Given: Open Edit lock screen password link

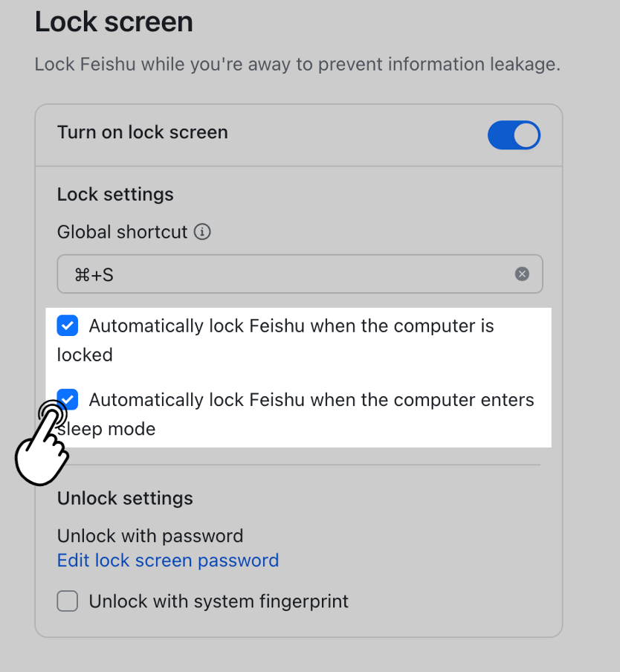Looking at the screenshot, I should (168, 560).
